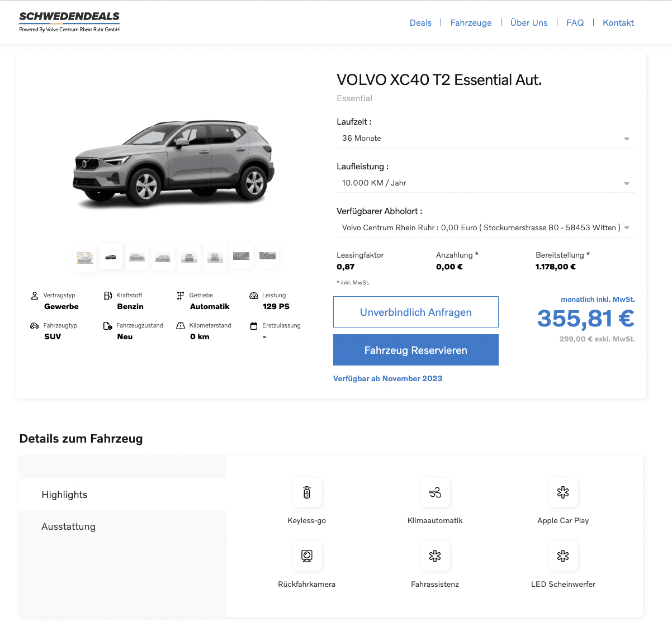Click the Keyless-go feature icon
This screenshot has height=636, width=672.
click(x=306, y=492)
